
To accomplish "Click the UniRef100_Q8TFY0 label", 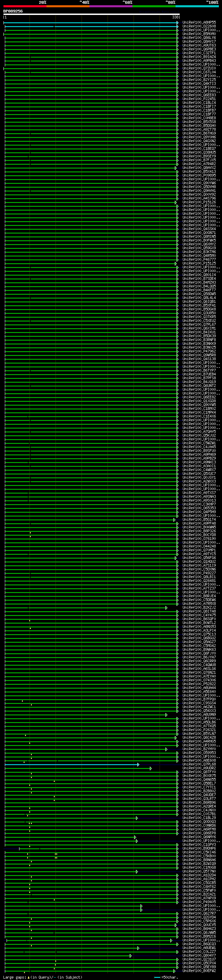I will (x=199, y=772).
